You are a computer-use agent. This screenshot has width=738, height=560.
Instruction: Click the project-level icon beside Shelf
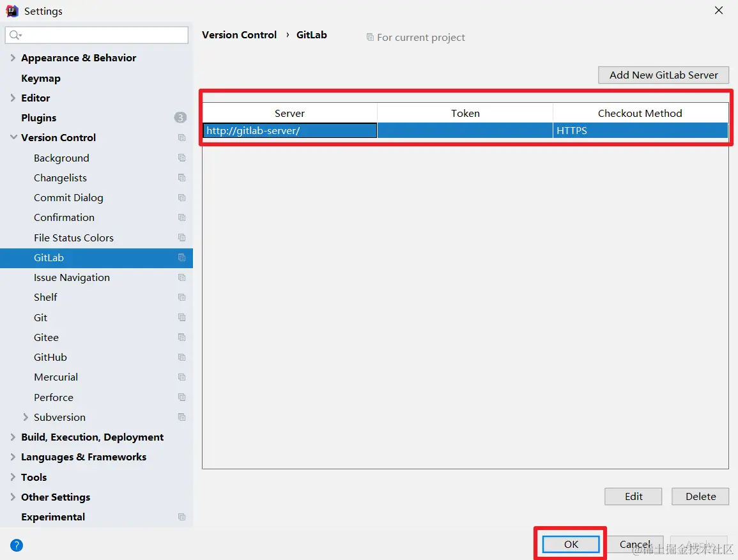(x=181, y=298)
